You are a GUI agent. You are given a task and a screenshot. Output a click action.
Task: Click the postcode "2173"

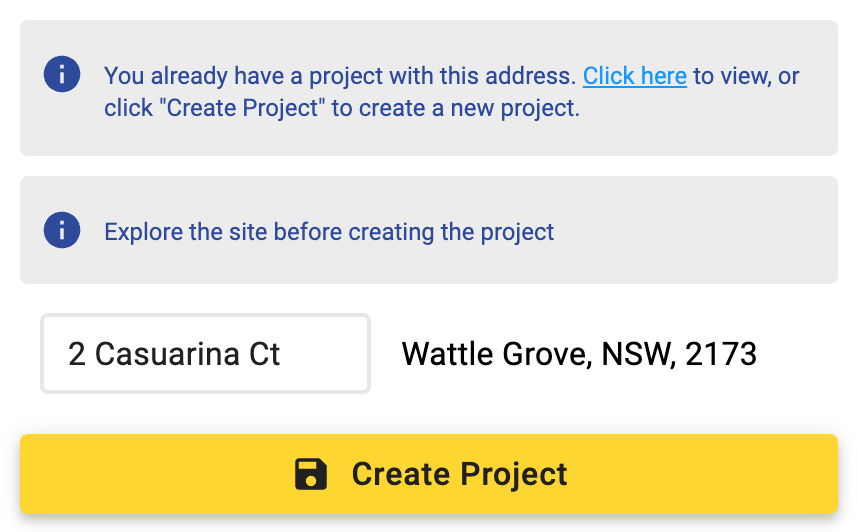click(x=720, y=354)
